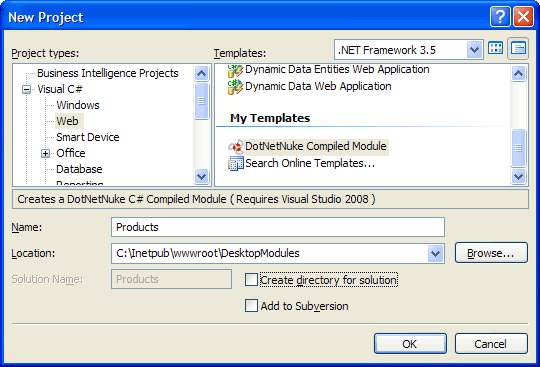Click the Cancel button
This screenshot has height=367, width=540.
[491, 343]
